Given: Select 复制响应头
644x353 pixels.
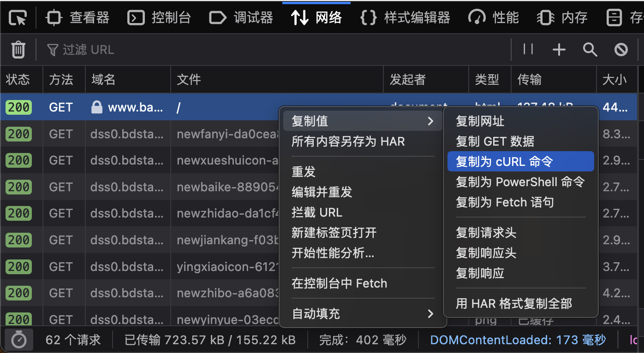Looking at the screenshot, I should click(520, 253).
